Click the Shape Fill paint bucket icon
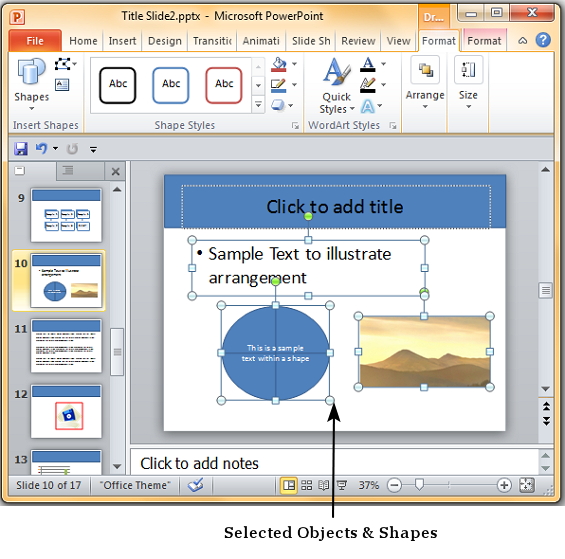The image size is (565, 559). tap(279, 65)
